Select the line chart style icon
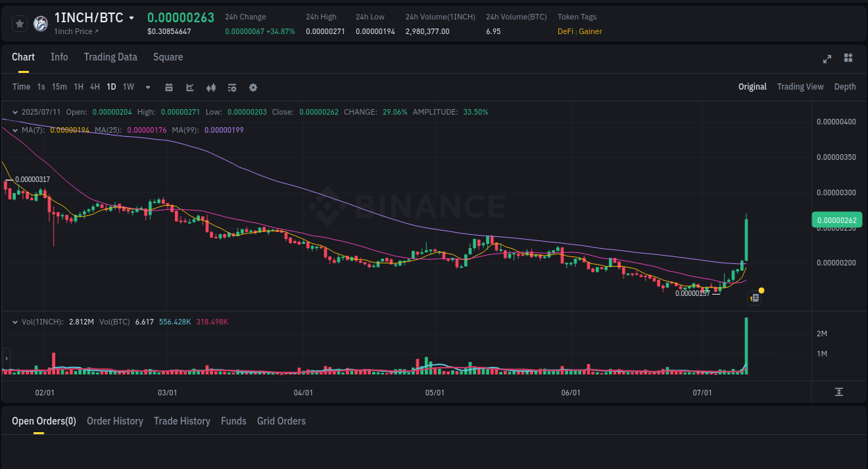The width and height of the screenshot is (868, 469). [190, 87]
